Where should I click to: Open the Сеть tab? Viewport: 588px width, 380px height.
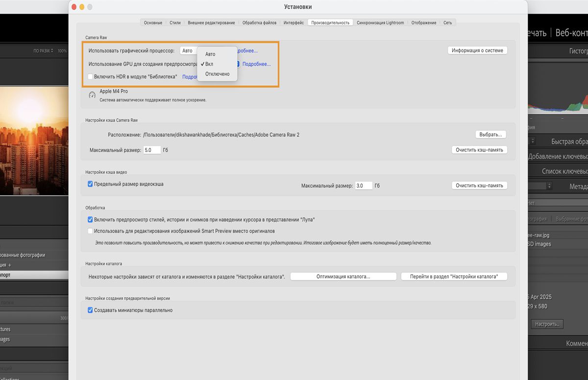(x=448, y=23)
